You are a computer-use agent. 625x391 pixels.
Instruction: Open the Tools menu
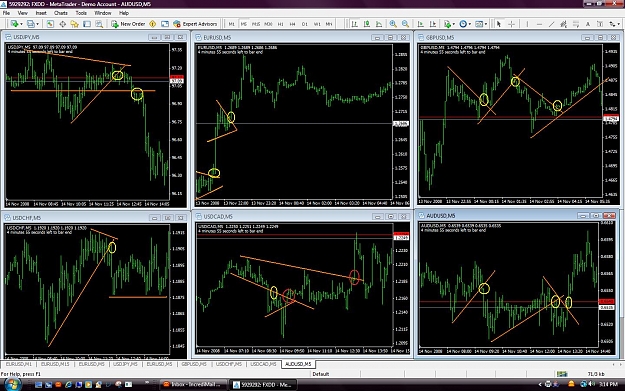point(81,13)
